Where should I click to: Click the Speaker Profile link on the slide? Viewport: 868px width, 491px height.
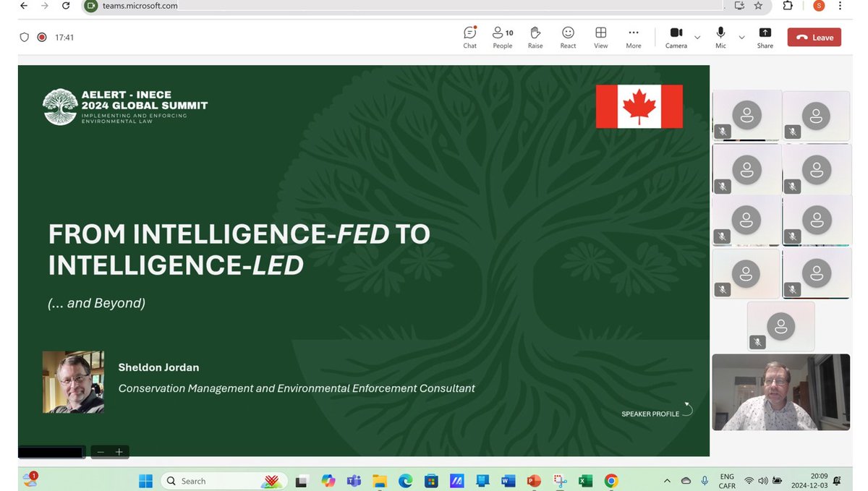(650, 413)
